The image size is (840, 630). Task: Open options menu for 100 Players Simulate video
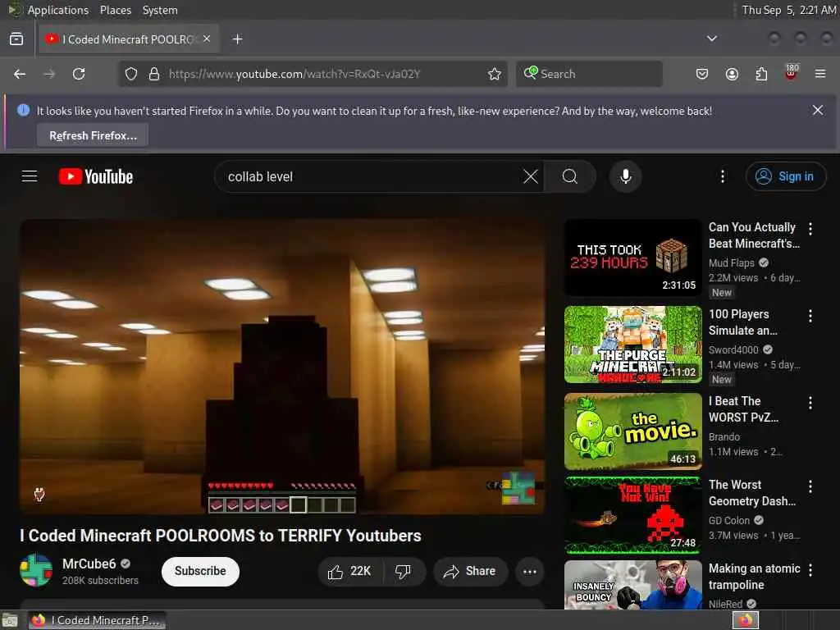[x=810, y=316]
